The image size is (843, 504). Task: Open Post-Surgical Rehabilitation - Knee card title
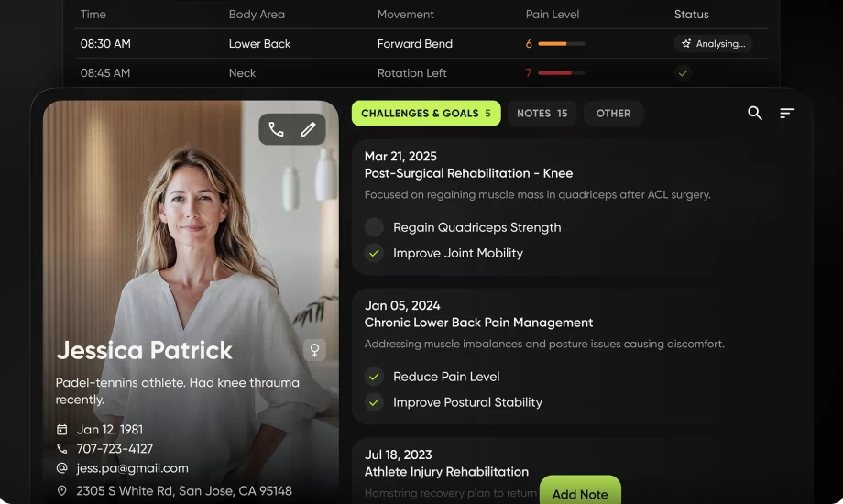click(468, 173)
